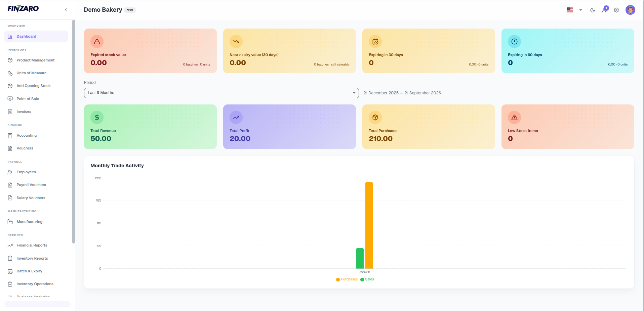Click the Inventory Reports clipboard icon
Viewport: 644px width, 311px height.
(10, 259)
